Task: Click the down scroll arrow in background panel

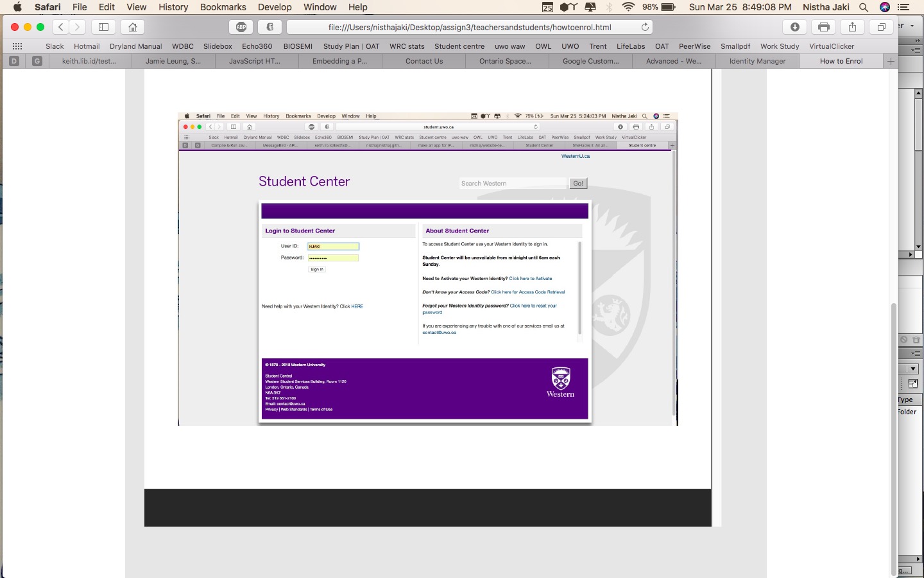Action: coord(918,246)
